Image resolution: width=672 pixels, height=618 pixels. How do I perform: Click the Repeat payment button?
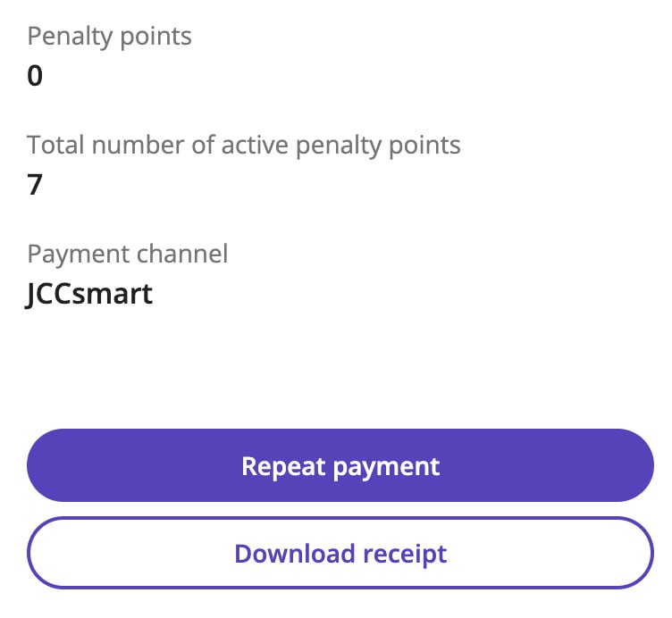pos(340,465)
